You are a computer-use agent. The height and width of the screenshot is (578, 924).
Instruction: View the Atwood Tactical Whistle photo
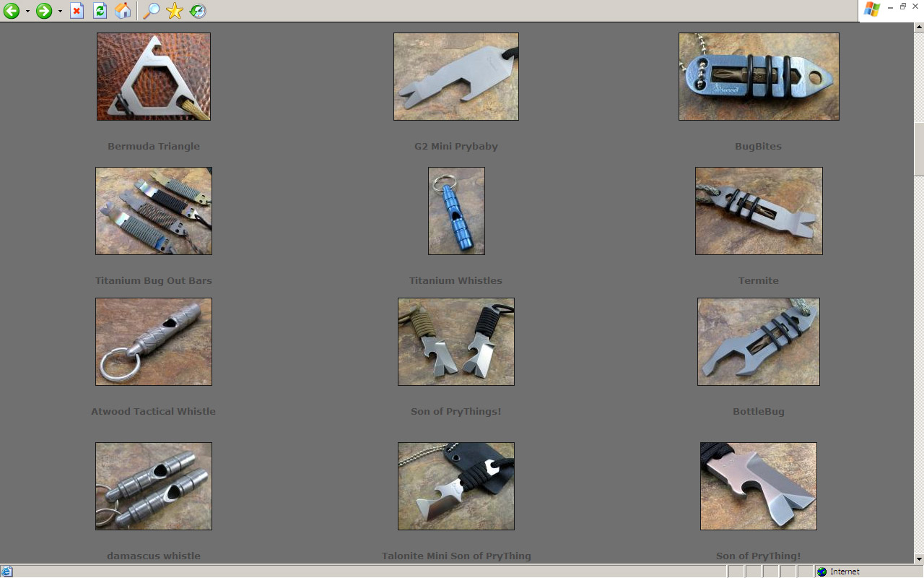[154, 342]
